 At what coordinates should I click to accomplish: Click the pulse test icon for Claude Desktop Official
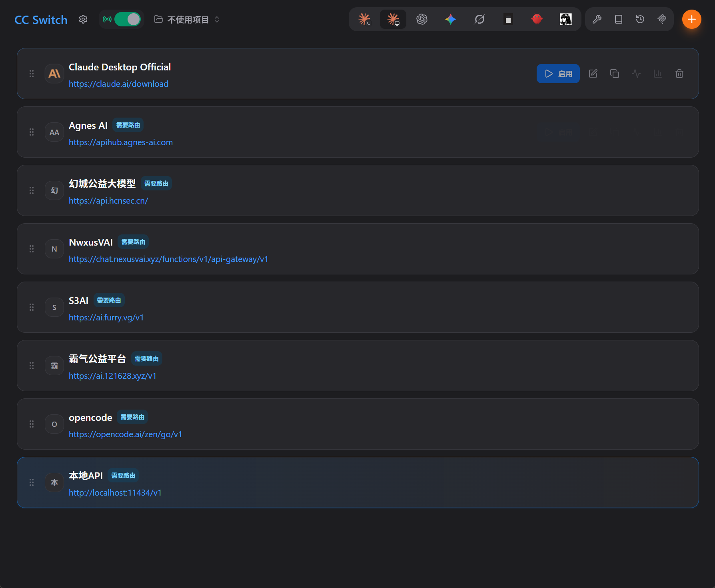[x=636, y=74]
